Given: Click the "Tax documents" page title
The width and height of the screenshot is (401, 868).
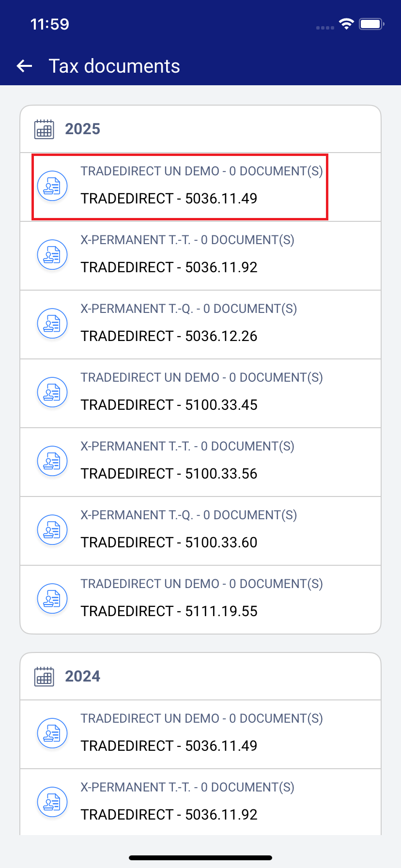Looking at the screenshot, I should [114, 66].
